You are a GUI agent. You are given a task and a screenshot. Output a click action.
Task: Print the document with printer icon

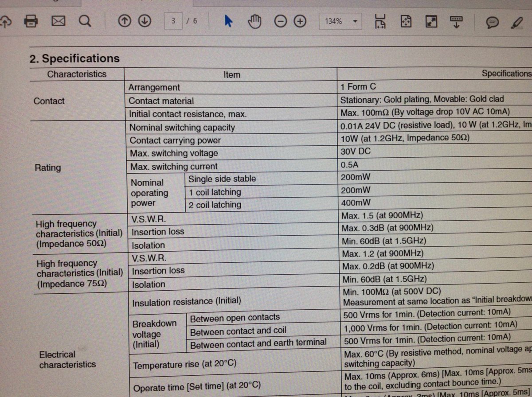[31, 21]
